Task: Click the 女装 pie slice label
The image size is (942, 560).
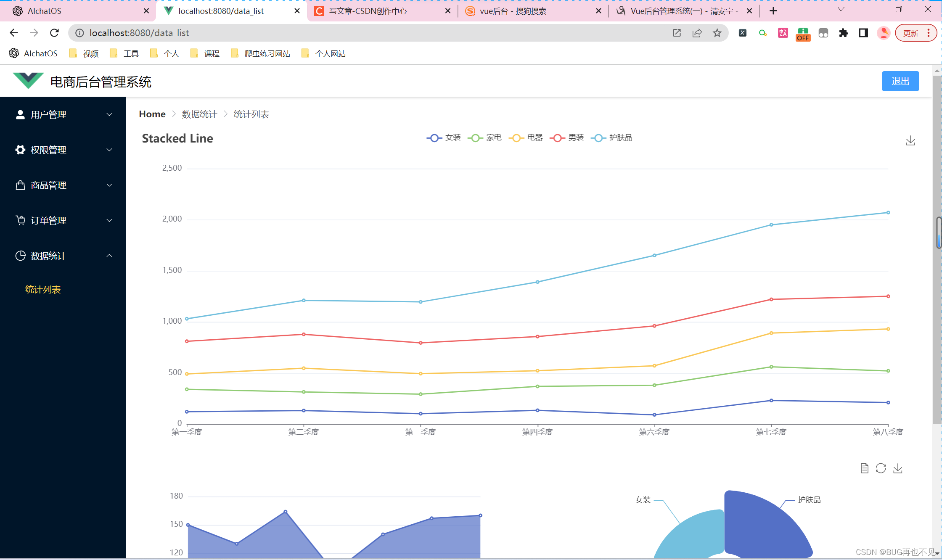Action: (643, 499)
